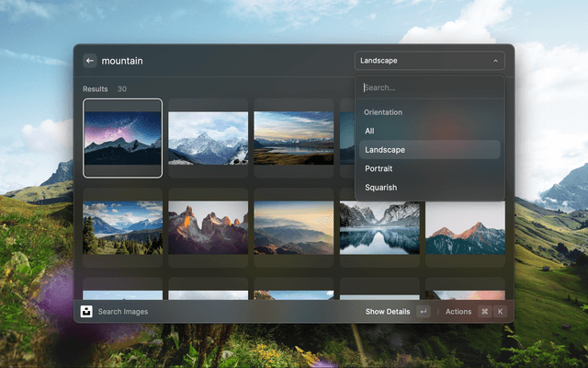
Task: Open the Actions menu
Action: 458,312
